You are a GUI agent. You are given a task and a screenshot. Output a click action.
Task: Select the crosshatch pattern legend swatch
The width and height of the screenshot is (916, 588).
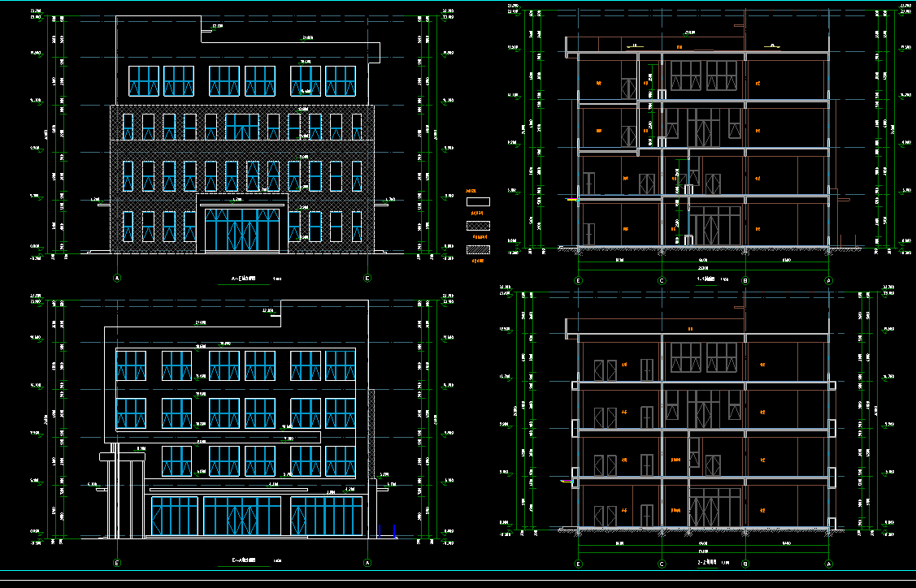point(477,226)
